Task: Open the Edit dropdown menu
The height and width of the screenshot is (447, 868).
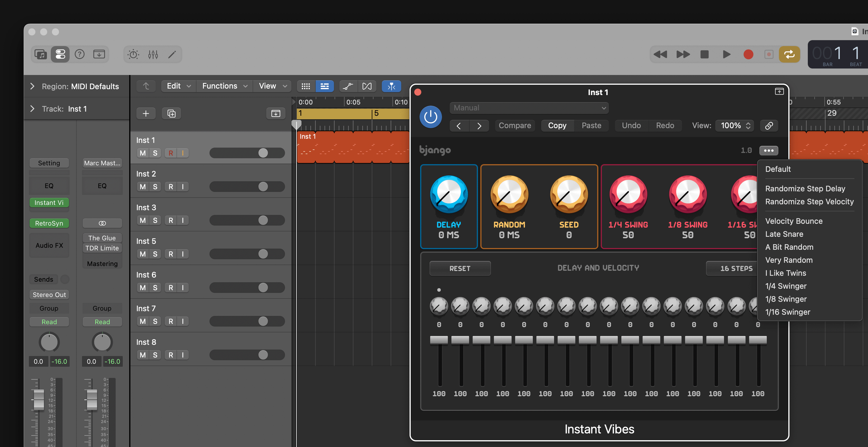Action: pos(179,86)
